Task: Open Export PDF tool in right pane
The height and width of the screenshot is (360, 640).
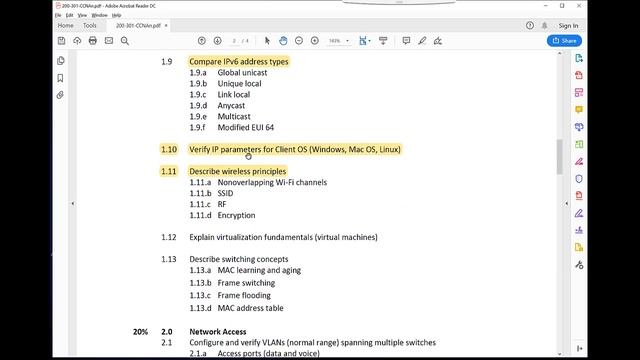Action: (x=579, y=58)
